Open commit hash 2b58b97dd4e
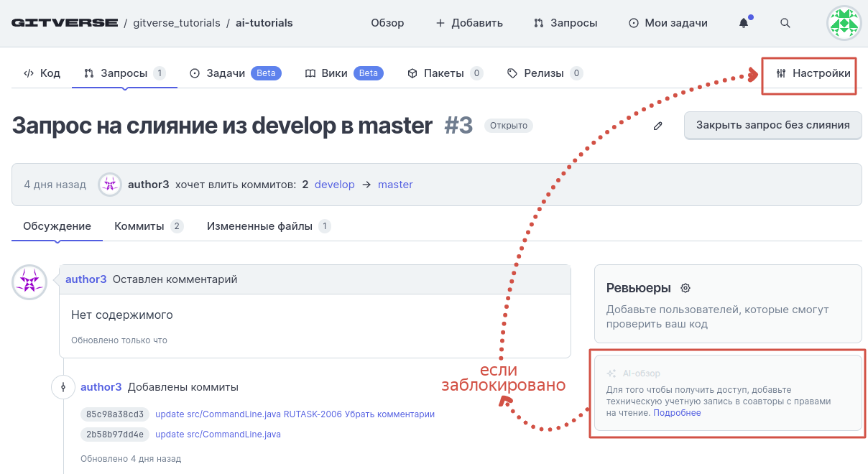The height and width of the screenshot is (474, 868). [x=115, y=434]
